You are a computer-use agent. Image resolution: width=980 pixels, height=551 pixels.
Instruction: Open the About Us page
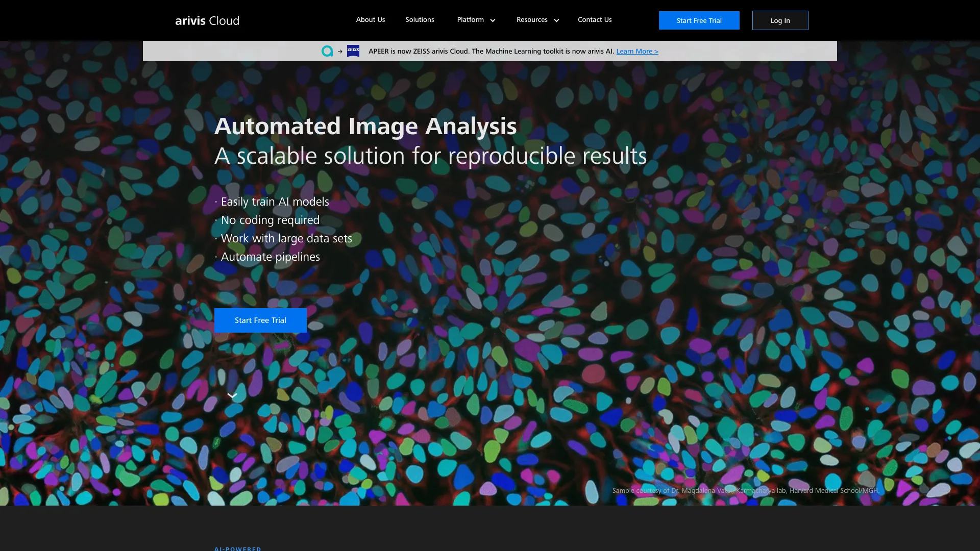click(370, 20)
